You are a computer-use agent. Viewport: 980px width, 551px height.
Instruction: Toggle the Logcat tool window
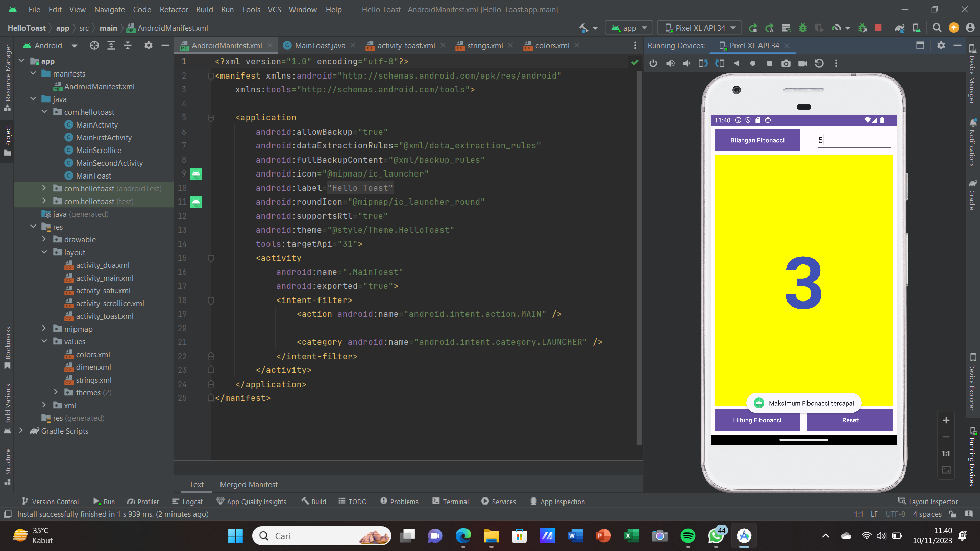[187, 502]
